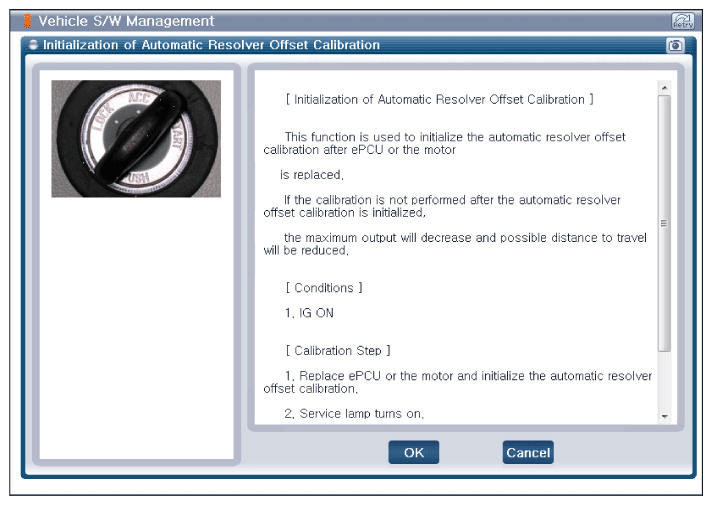Click the ignition key switch image
The height and width of the screenshot is (505, 712).
pos(136,138)
